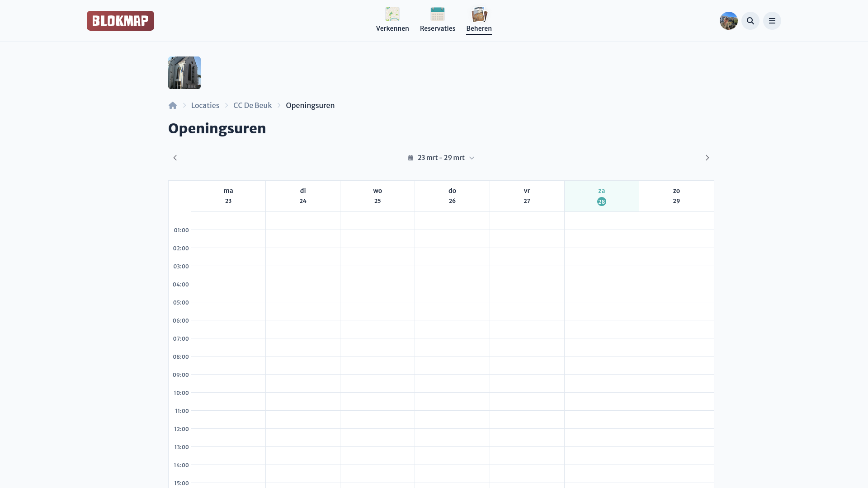The width and height of the screenshot is (868, 488).
Task: Open the hamburger menu icon
Action: coord(772,21)
